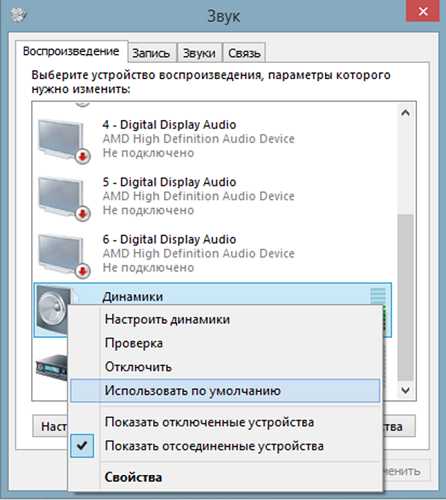Open Свойства from the context menu
The image size is (446, 500).
(x=133, y=477)
